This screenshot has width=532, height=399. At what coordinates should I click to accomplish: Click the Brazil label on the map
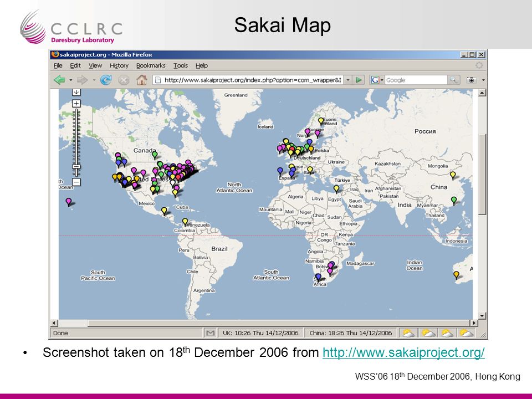[x=219, y=249]
